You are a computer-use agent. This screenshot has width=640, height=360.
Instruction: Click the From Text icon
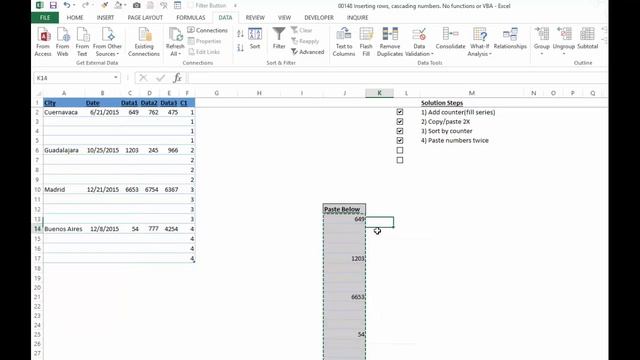pos(82,42)
